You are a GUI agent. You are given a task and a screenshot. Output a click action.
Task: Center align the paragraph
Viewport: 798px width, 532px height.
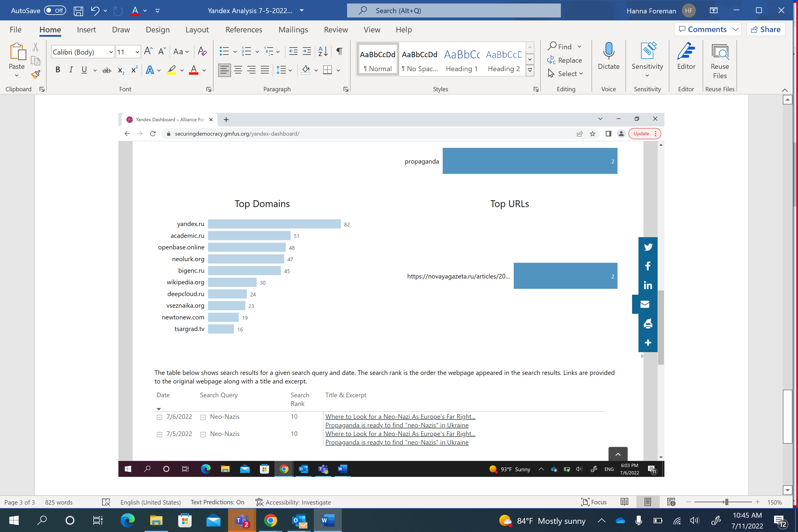tap(238, 70)
